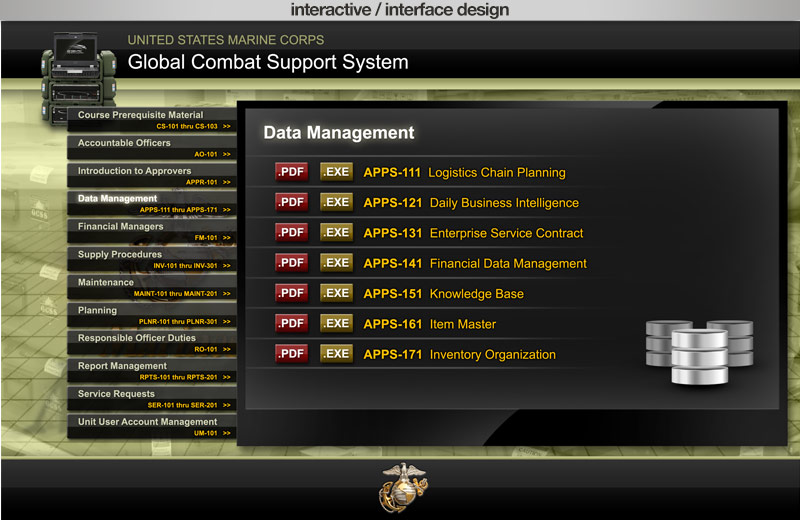Open the Daily Business Intelligence link
The width and height of the screenshot is (800, 520).
(504, 203)
